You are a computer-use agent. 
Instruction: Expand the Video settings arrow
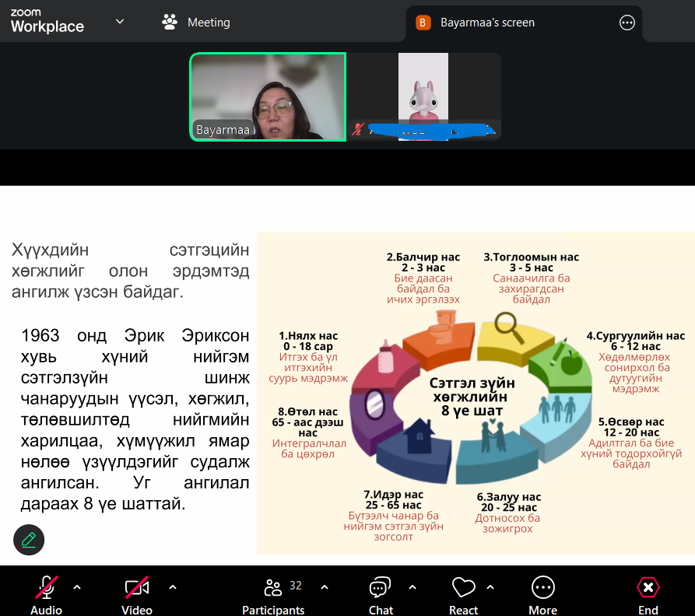pos(173,587)
